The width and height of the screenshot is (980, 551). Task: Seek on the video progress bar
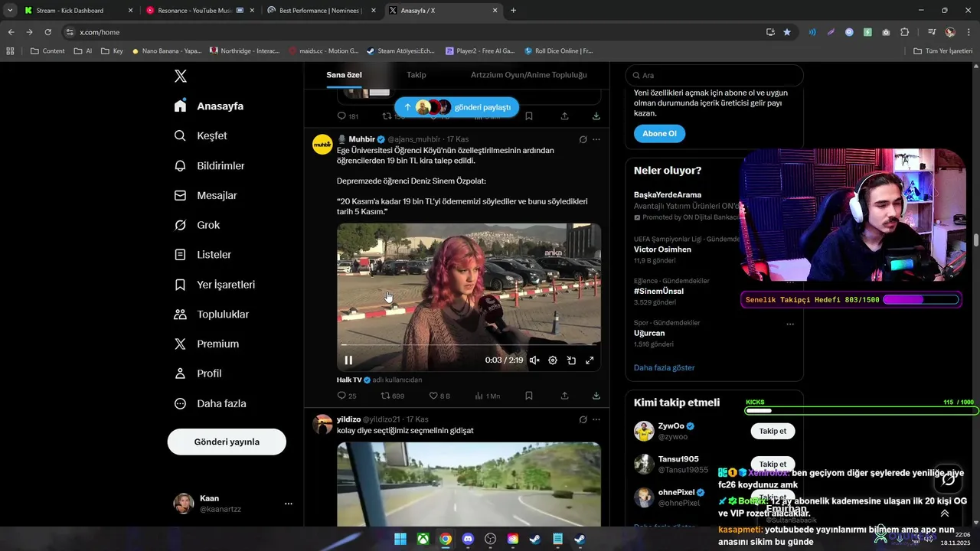point(469,345)
